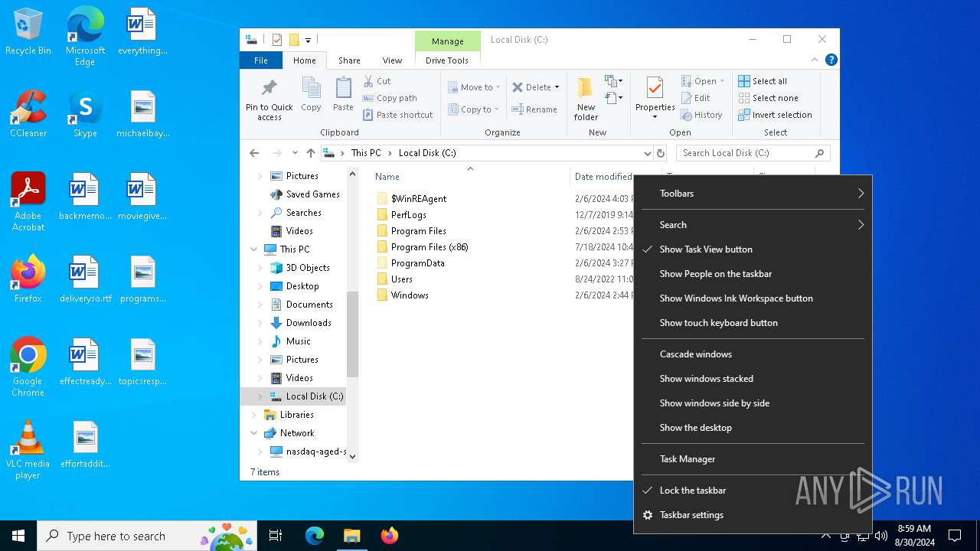Screen dimensions: 980x551
Task: Select Downloads in navigation pane
Action: 309,323
